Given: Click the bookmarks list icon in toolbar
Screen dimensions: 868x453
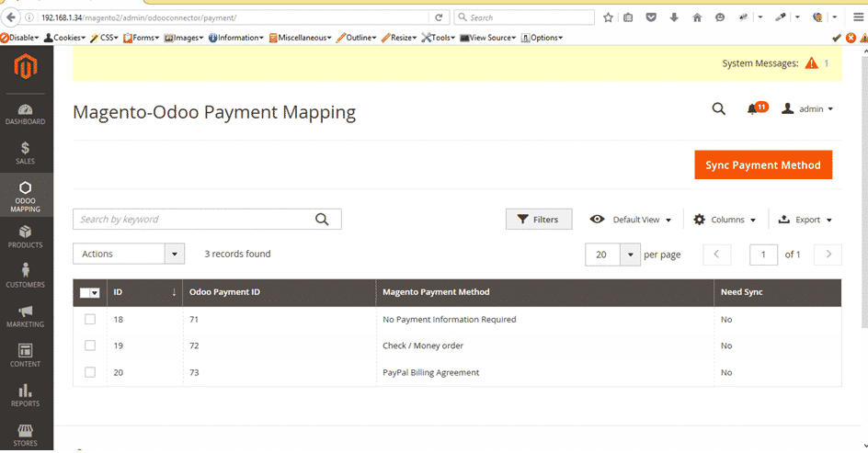Looking at the screenshot, I should click(628, 17).
